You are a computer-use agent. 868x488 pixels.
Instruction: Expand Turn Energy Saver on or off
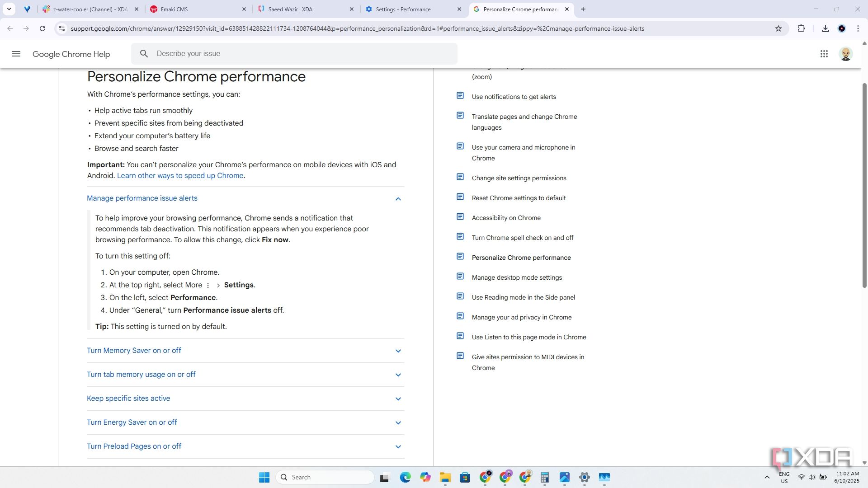click(398, 423)
